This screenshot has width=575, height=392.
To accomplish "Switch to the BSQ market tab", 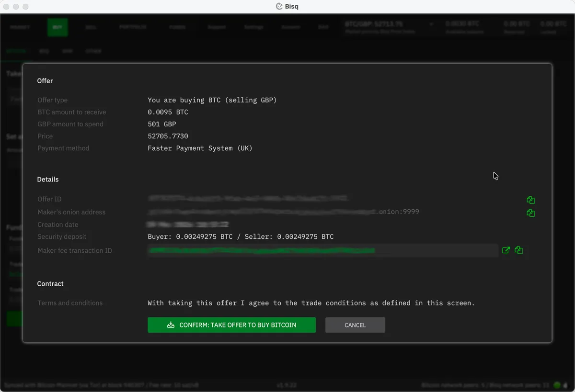I will tap(44, 51).
